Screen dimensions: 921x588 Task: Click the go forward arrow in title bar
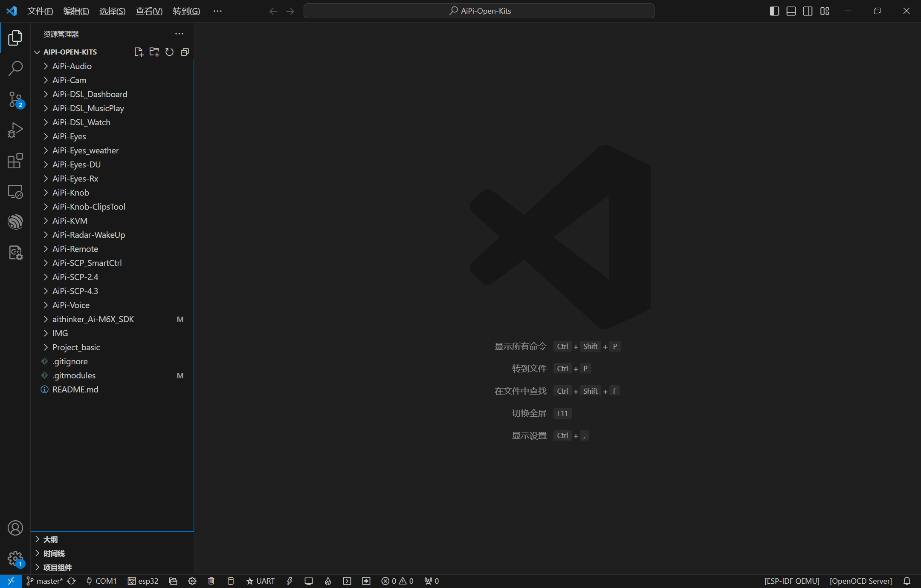click(x=290, y=11)
